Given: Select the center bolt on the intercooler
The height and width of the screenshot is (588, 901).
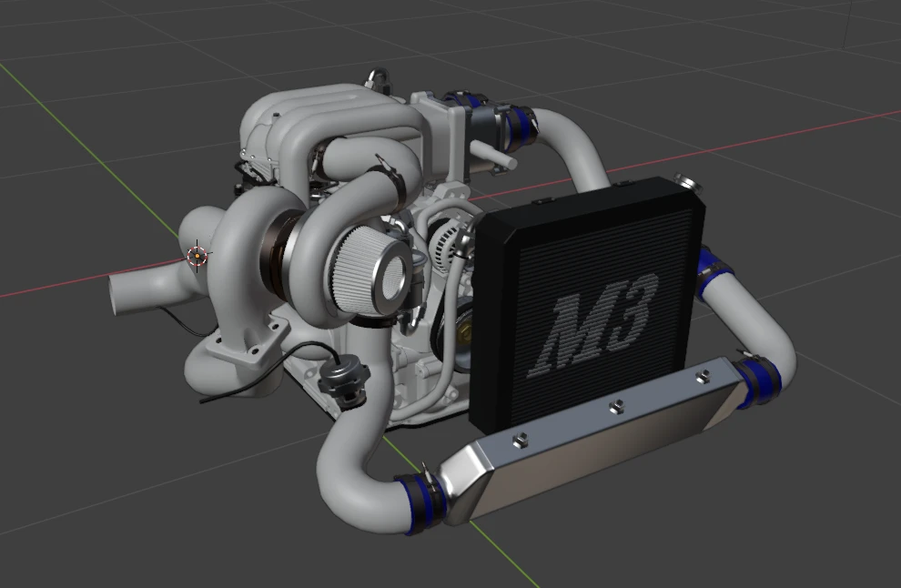Looking at the screenshot, I should coord(615,405).
